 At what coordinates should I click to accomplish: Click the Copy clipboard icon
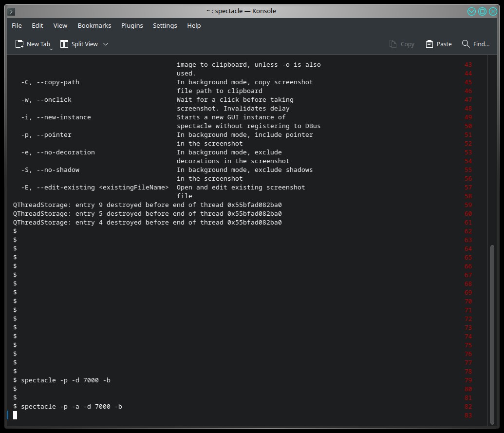(x=393, y=44)
